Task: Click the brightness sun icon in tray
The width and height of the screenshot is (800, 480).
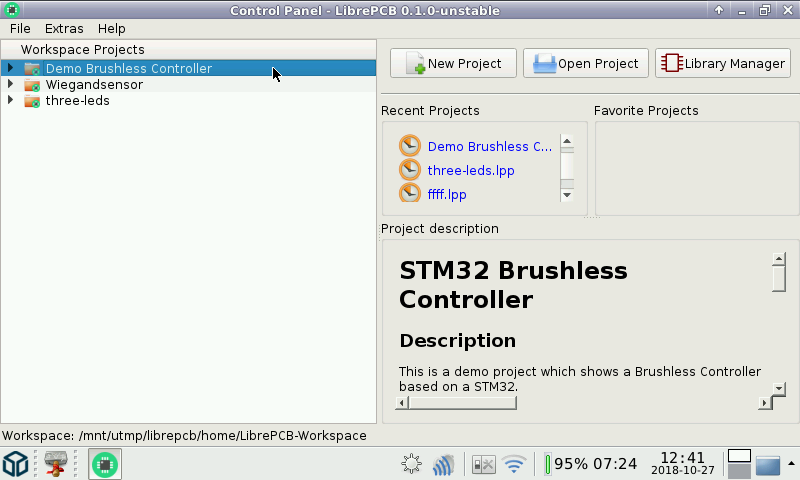Action: [x=411, y=464]
